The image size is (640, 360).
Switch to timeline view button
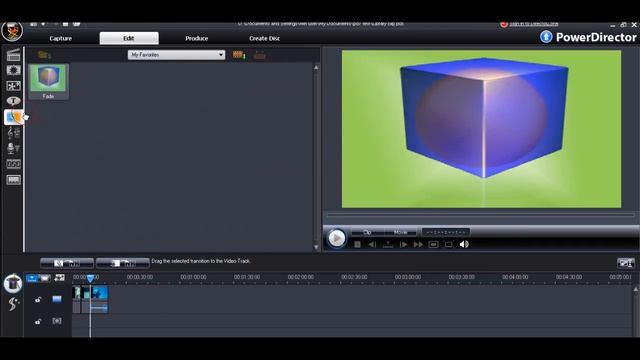[x=32, y=278]
